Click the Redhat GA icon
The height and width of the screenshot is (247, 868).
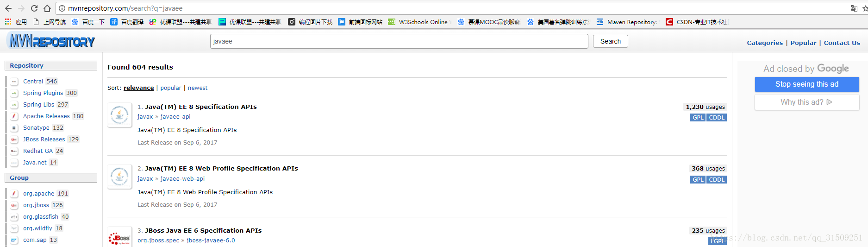(14, 151)
